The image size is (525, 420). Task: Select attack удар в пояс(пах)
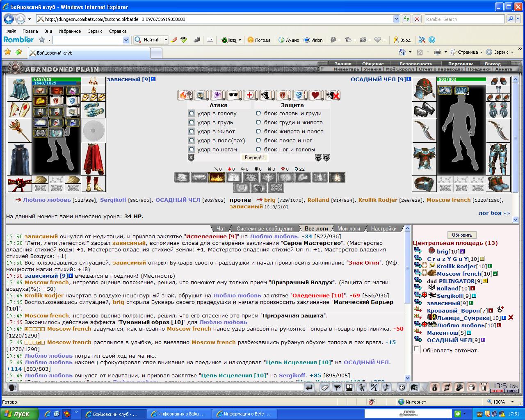[x=192, y=140]
